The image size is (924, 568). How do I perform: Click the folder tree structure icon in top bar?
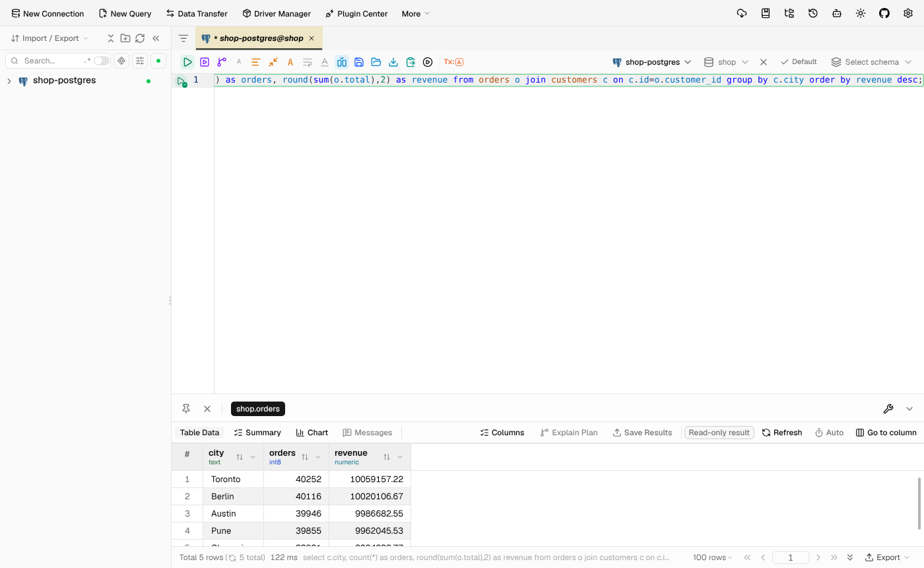coord(789,13)
